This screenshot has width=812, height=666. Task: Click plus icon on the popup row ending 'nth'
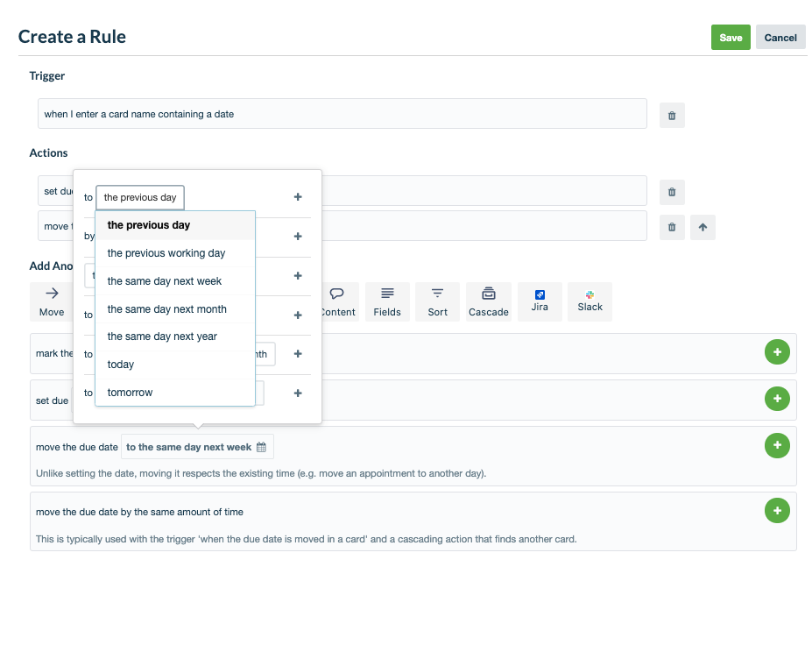click(x=298, y=354)
